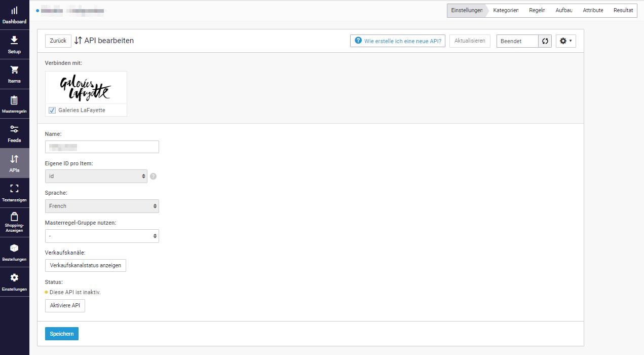
Task: Open the Sprache dropdown showing French
Action: (x=102, y=206)
